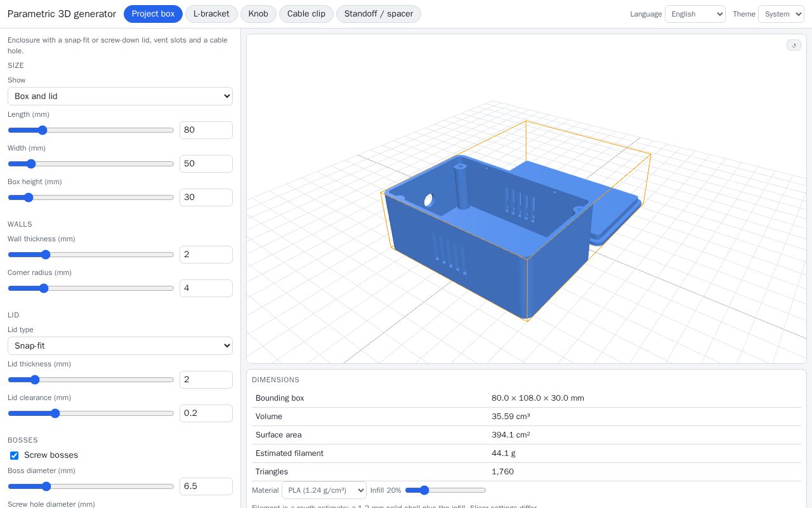Viewport: 812px width, 508px height.
Task: Click the Wall thickness slider
Action: click(x=91, y=255)
